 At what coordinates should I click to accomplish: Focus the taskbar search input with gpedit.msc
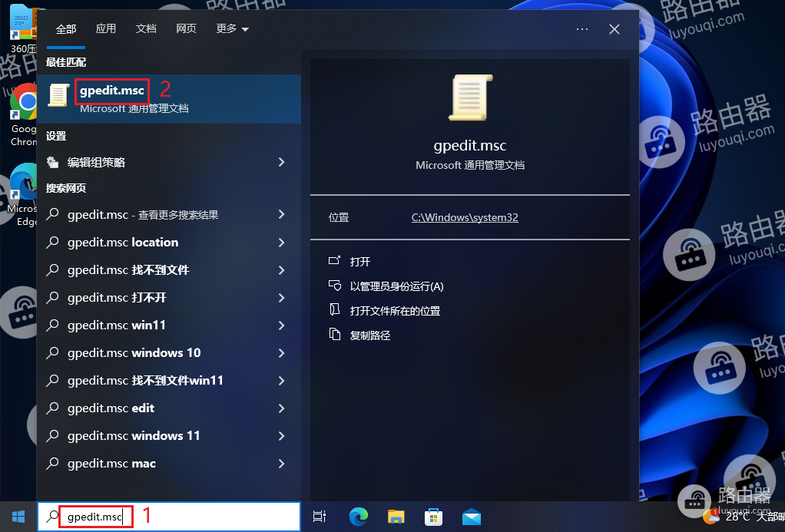click(x=169, y=517)
